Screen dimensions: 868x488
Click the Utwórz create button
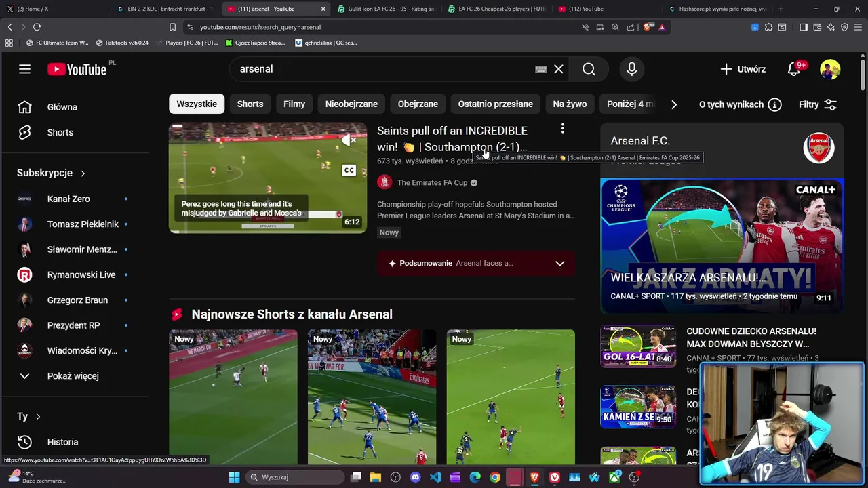pos(743,69)
